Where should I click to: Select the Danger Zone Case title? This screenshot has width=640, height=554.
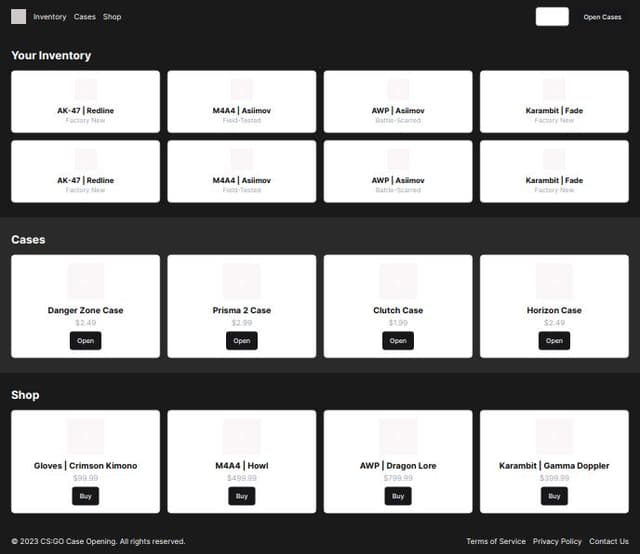[85, 310]
